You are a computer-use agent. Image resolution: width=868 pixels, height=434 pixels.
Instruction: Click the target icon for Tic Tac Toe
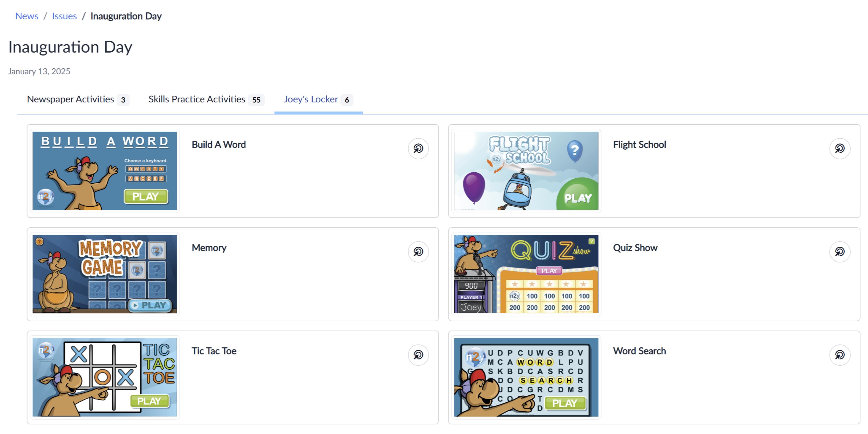[418, 355]
